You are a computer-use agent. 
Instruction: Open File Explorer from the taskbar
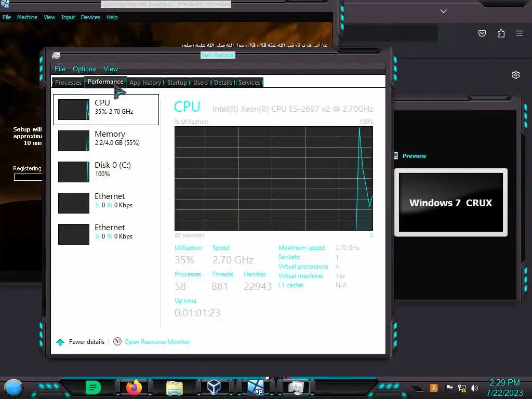tap(175, 388)
